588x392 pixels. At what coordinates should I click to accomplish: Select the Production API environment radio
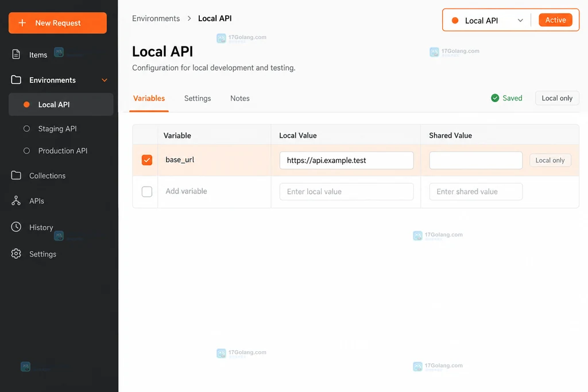tap(26, 150)
